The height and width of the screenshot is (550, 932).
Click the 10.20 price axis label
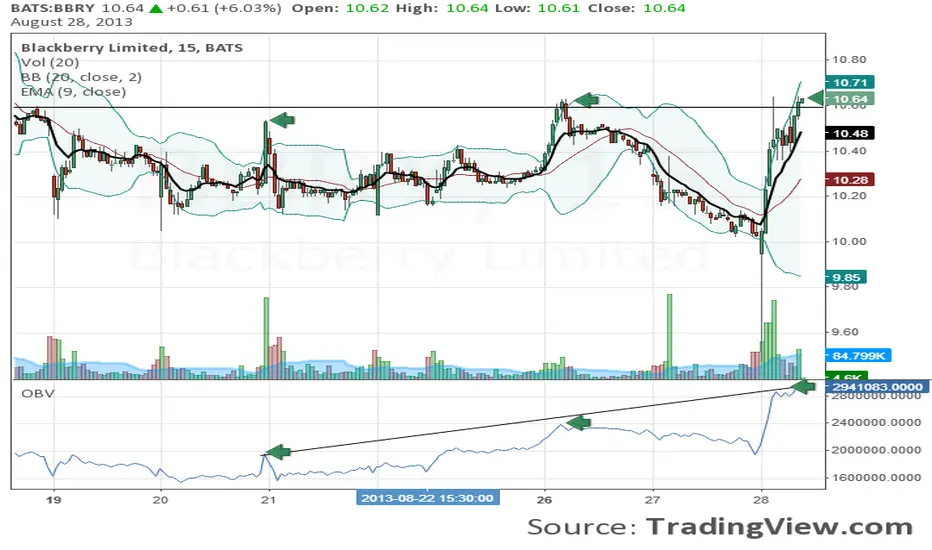pyautogui.click(x=849, y=196)
